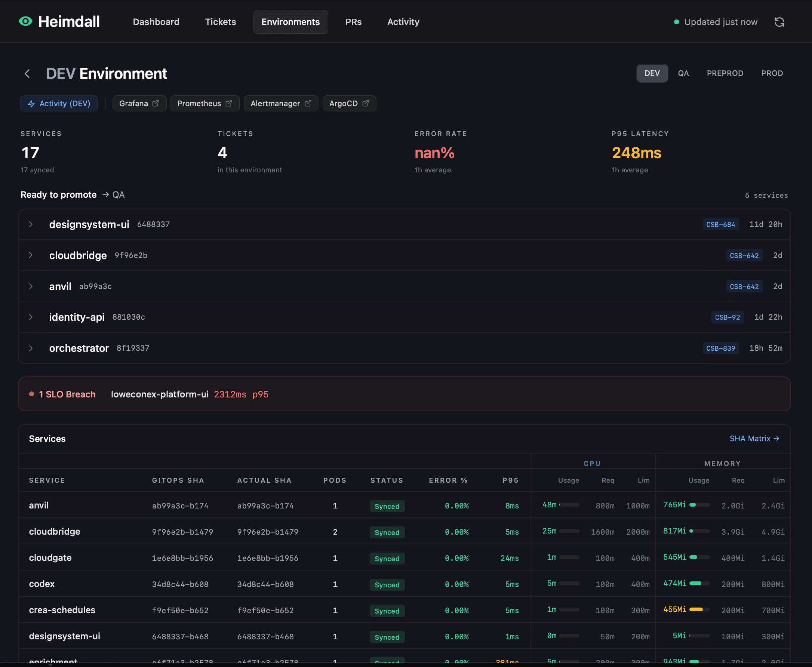Select the Environments nav item

coord(290,22)
